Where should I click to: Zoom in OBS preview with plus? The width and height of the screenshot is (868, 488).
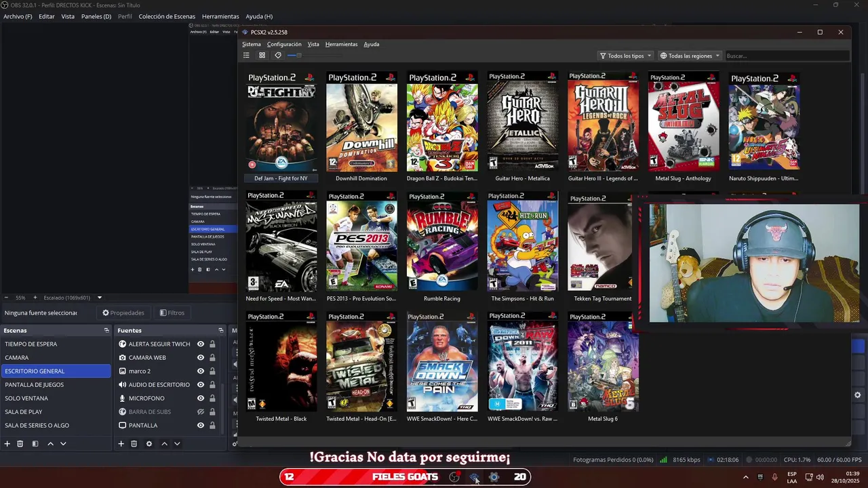point(36,298)
